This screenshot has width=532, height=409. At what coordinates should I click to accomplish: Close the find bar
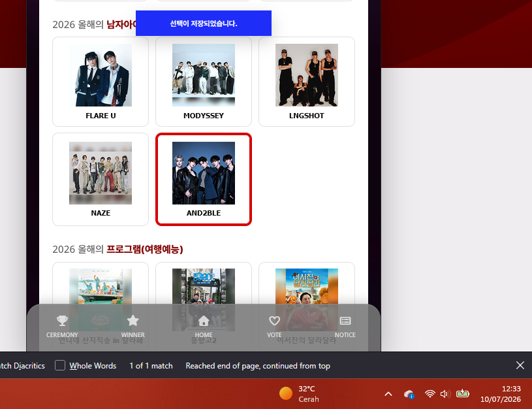pyautogui.click(x=520, y=365)
